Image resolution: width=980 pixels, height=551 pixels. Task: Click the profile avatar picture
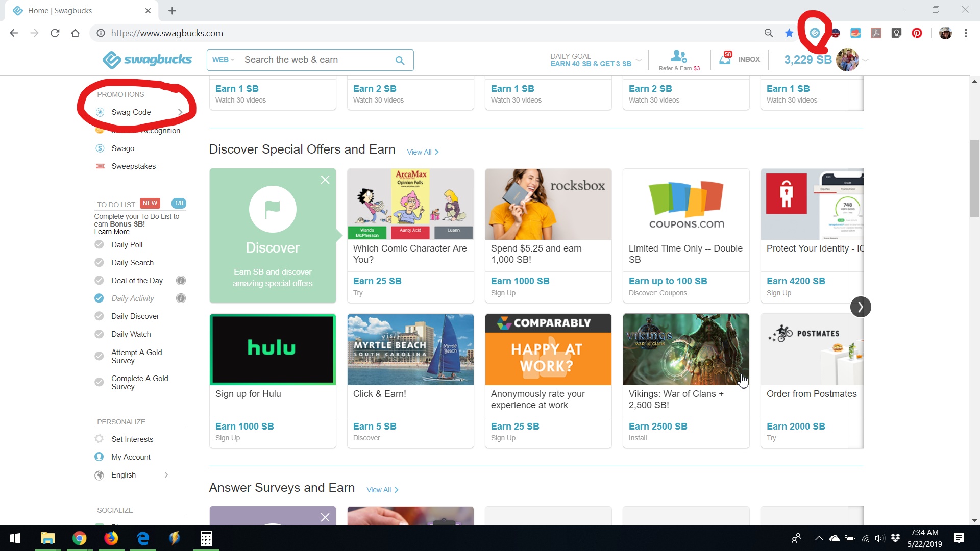click(847, 60)
